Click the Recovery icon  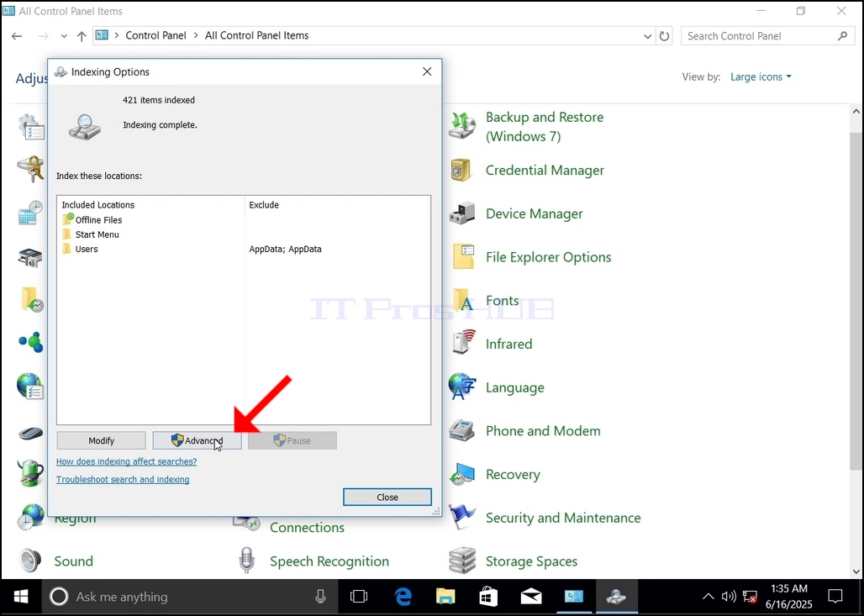[x=461, y=474]
